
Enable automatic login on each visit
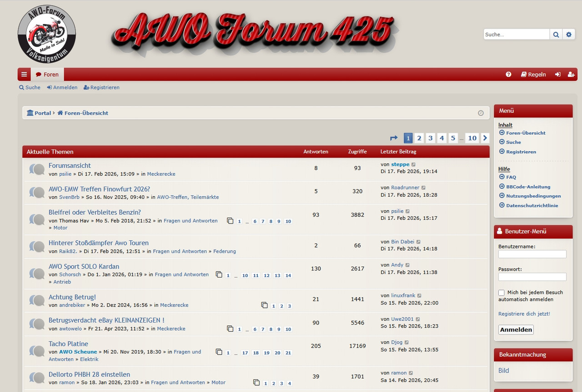coord(502,293)
